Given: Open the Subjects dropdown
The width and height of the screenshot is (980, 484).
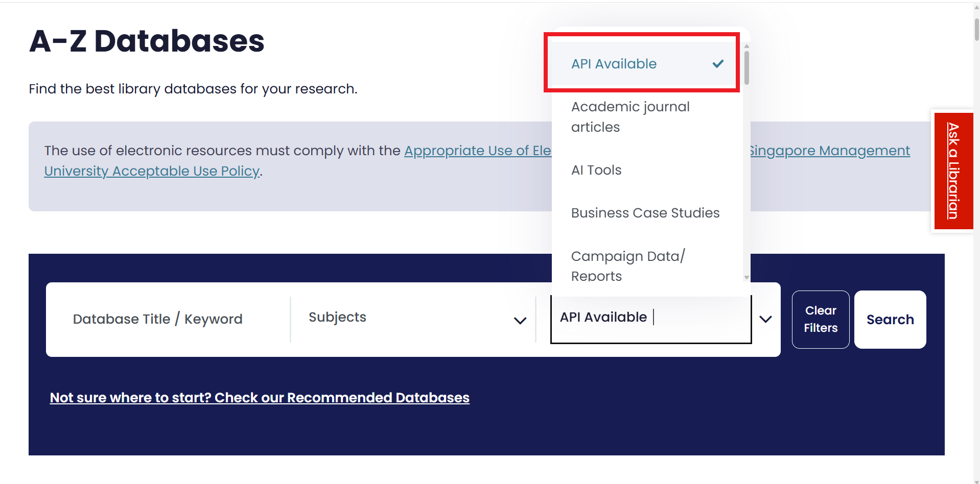Looking at the screenshot, I should coord(413,320).
